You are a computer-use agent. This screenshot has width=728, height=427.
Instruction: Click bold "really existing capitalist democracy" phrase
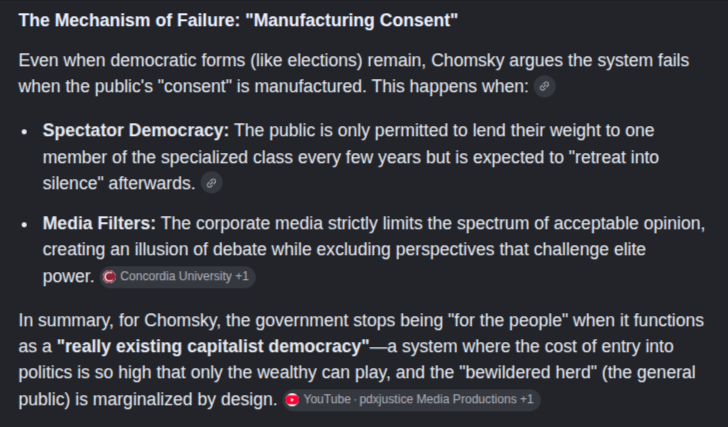pyautogui.click(x=213, y=346)
